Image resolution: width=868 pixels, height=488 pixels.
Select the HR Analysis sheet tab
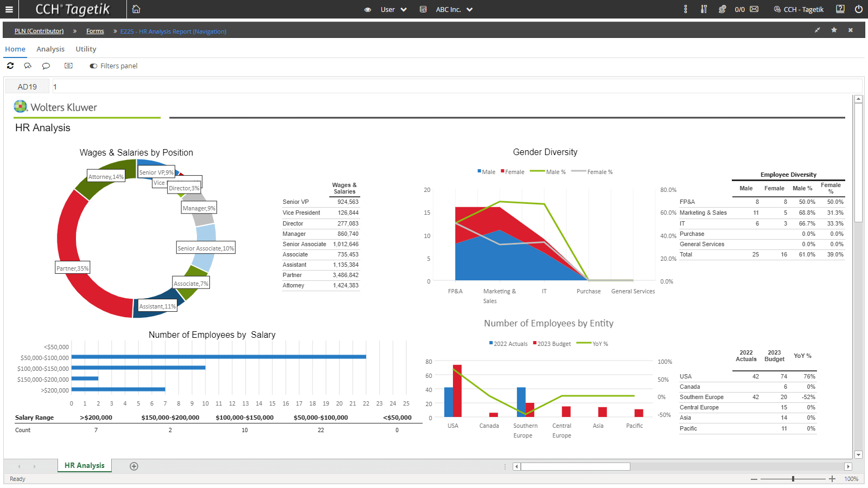click(x=84, y=465)
